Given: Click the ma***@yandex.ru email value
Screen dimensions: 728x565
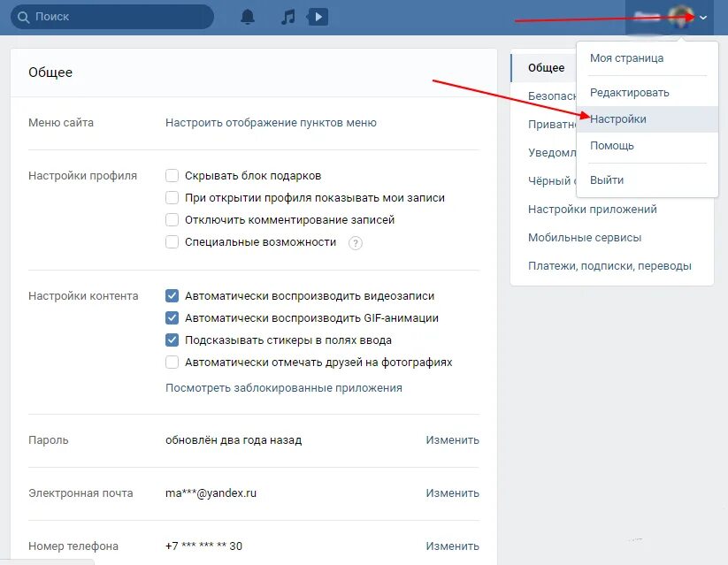Looking at the screenshot, I should tap(211, 493).
